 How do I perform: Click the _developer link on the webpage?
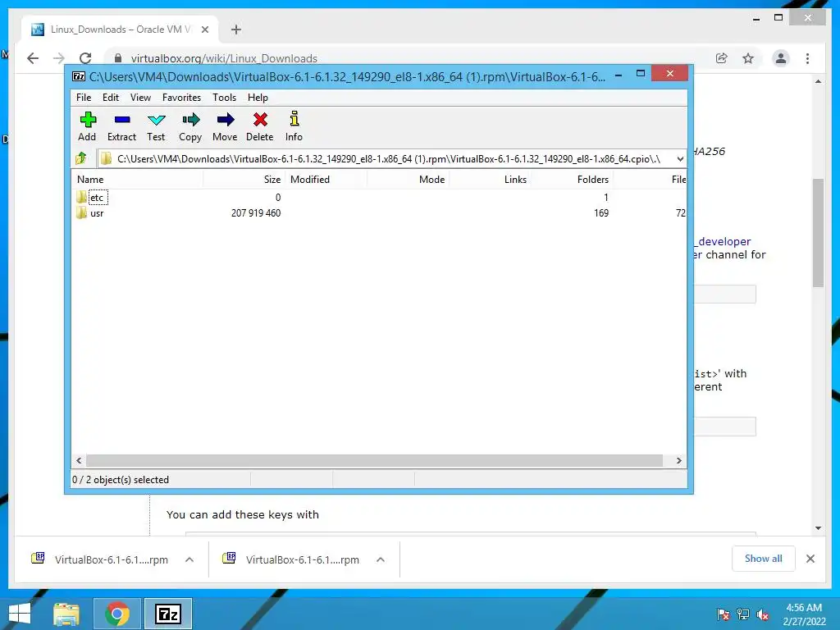724,242
